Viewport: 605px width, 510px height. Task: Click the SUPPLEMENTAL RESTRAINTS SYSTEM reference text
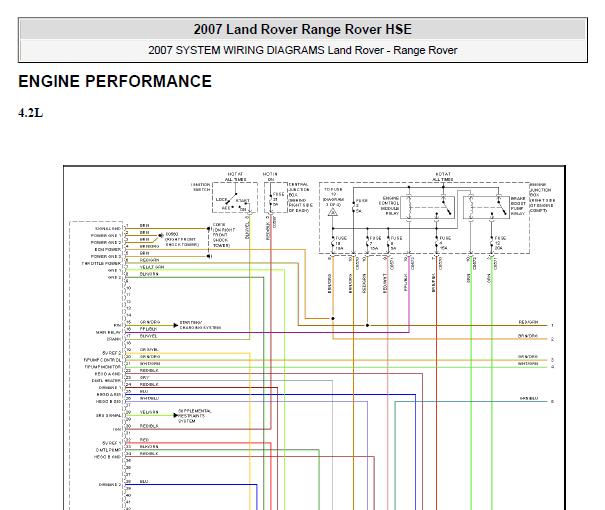[x=194, y=416]
